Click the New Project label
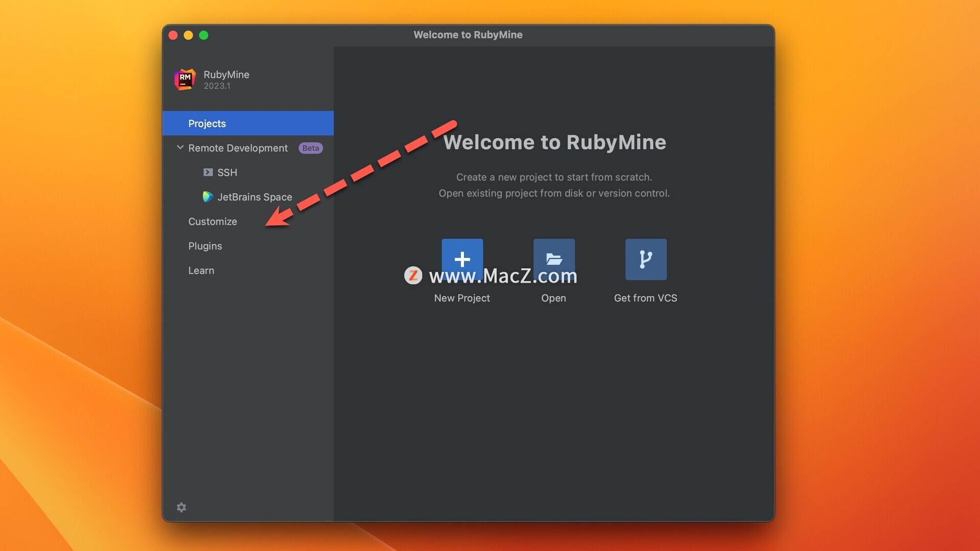The height and width of the screenshot is (551, 980). [462, 298]
